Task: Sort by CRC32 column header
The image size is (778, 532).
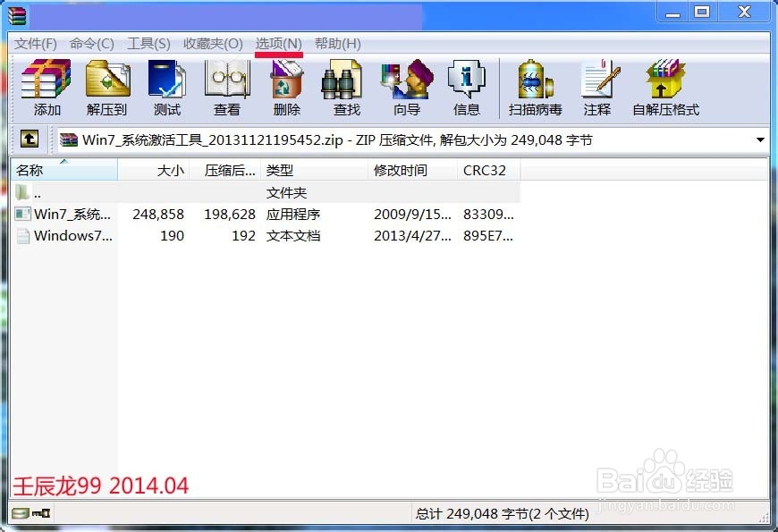Action: (x=489, y=170)
